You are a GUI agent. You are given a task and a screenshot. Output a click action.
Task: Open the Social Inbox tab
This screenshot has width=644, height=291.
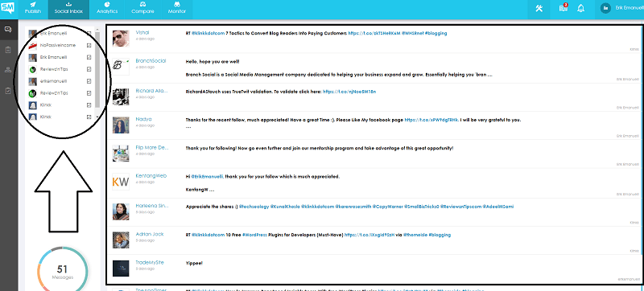click(68, 9)
